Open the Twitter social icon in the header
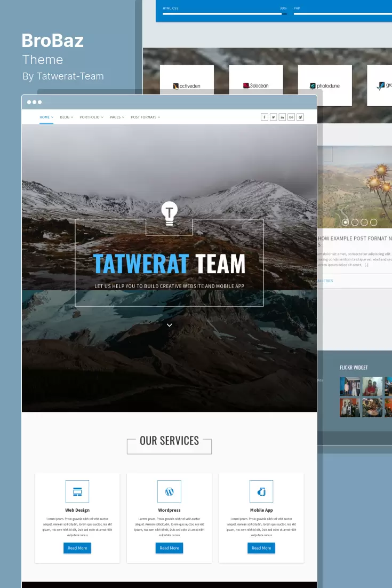Image resolution: width=392 pixels, height=588 pixels. [273, 117]
